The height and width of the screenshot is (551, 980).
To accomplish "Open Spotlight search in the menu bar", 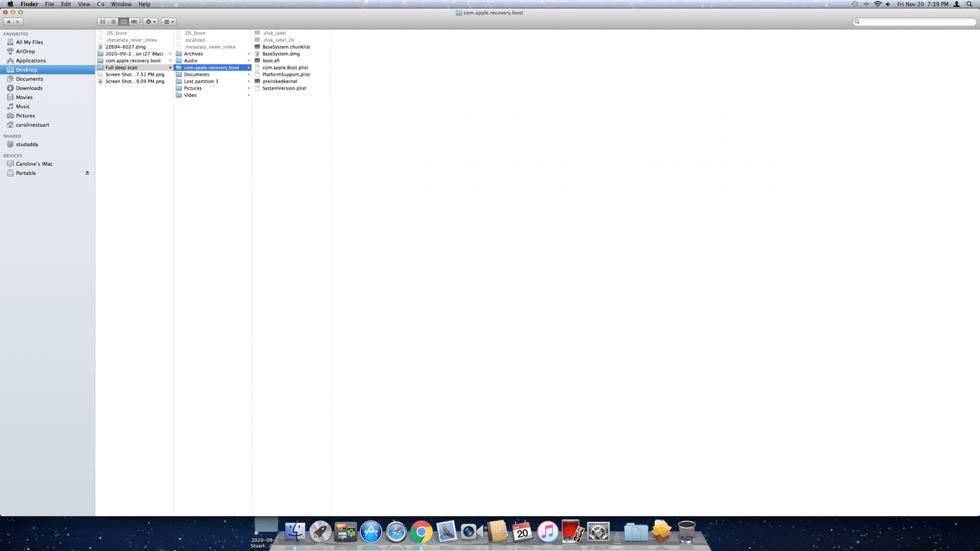I will (969, 4).
